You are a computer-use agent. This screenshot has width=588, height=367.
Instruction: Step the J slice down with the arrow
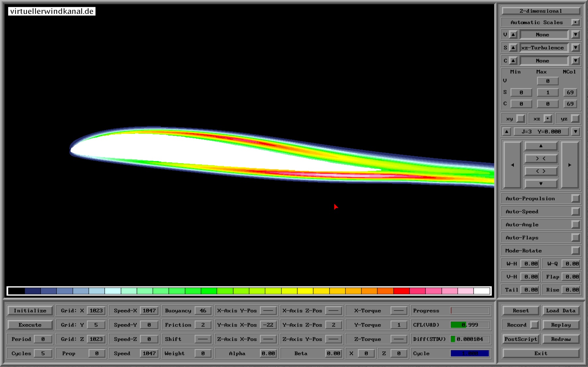click(x=575, y=132)
